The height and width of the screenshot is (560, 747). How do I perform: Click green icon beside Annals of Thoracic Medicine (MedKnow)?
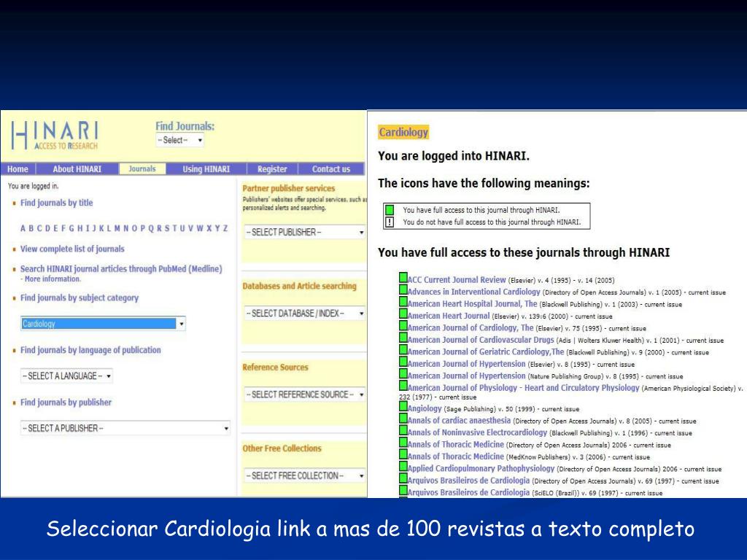(x=403, y=454)
